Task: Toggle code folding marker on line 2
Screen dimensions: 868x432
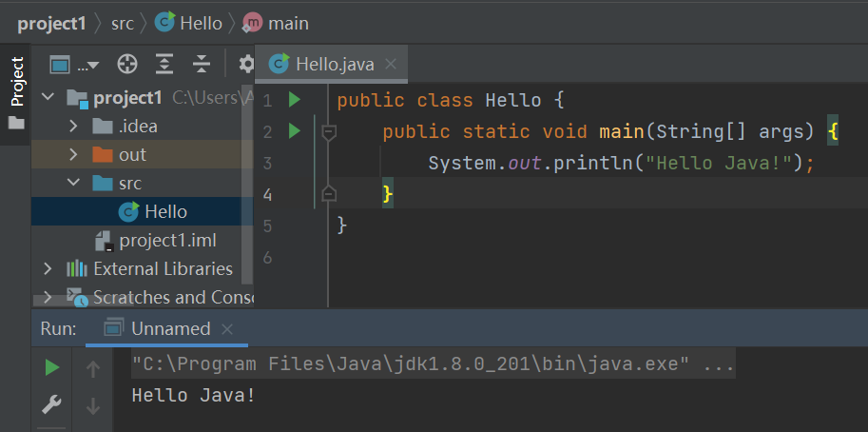Action: point(329,132)
